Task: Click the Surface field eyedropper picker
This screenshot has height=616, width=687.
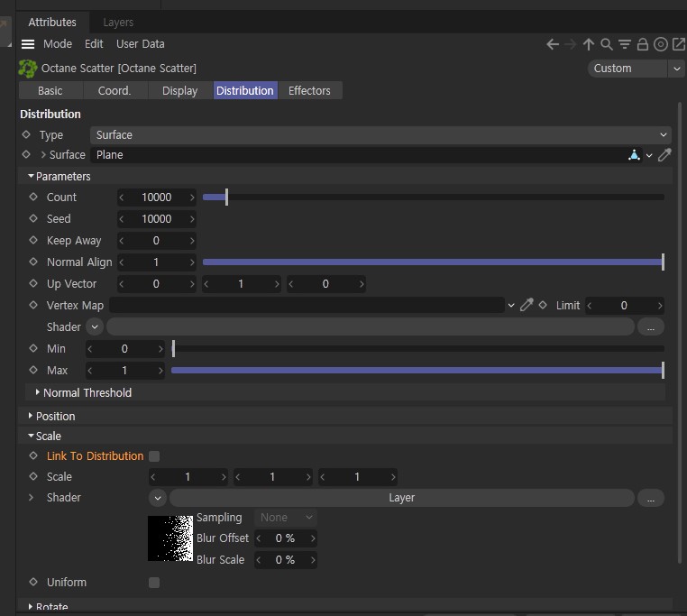Action: 664,155
